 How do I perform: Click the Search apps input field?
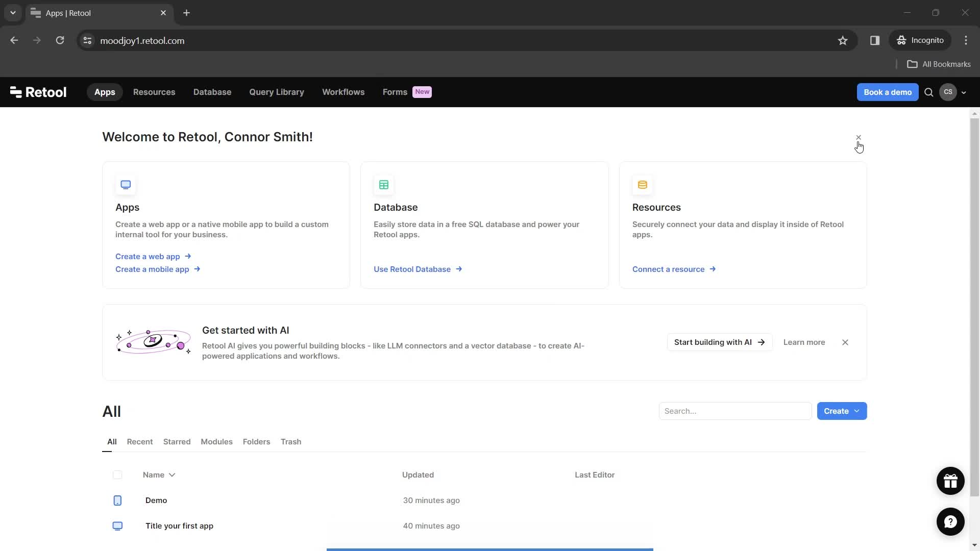click(735, 411)
